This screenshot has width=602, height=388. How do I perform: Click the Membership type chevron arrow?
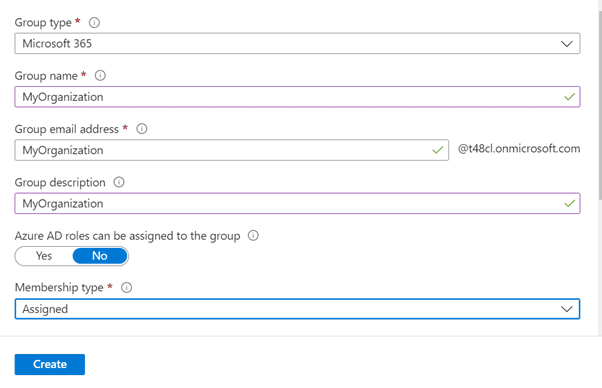tap(567, 309)
